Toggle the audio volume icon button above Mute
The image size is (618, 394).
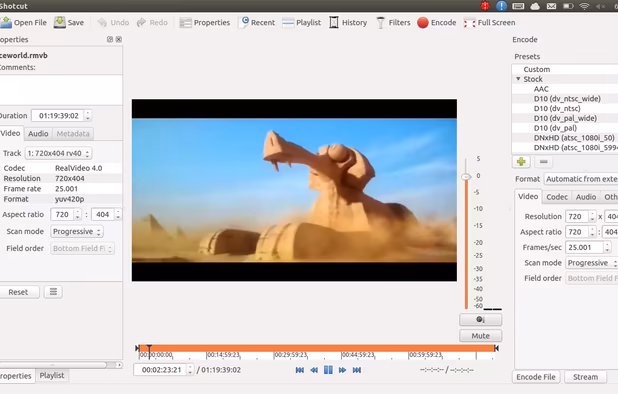(480, 320)
